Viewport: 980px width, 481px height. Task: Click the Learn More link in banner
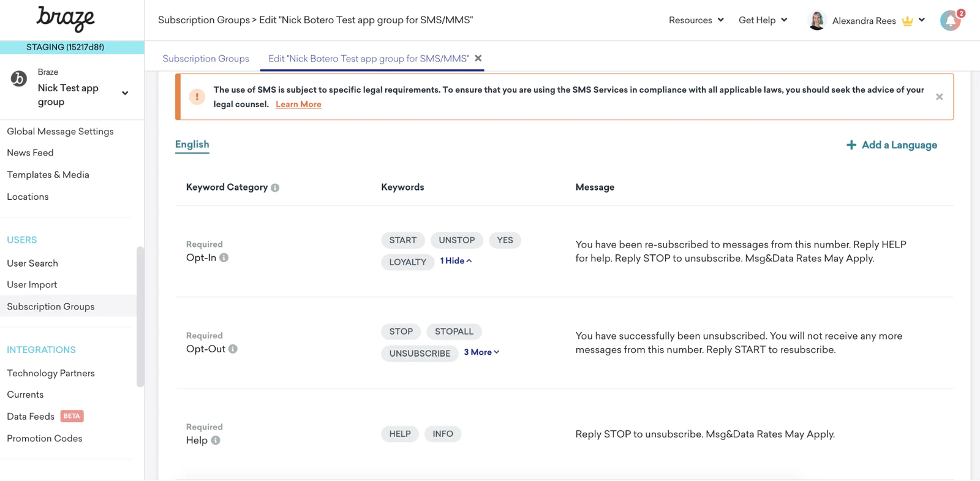pyautogui.click(x=298, y=104)
